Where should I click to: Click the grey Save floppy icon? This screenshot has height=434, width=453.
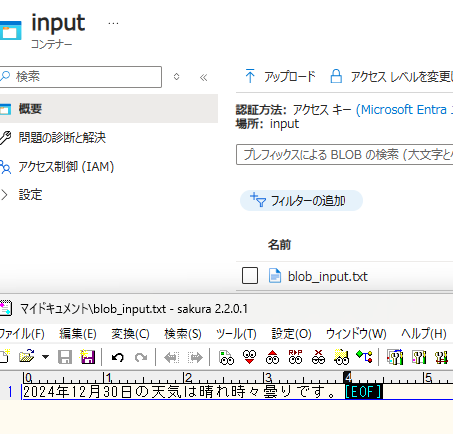(x=65, y=357)
